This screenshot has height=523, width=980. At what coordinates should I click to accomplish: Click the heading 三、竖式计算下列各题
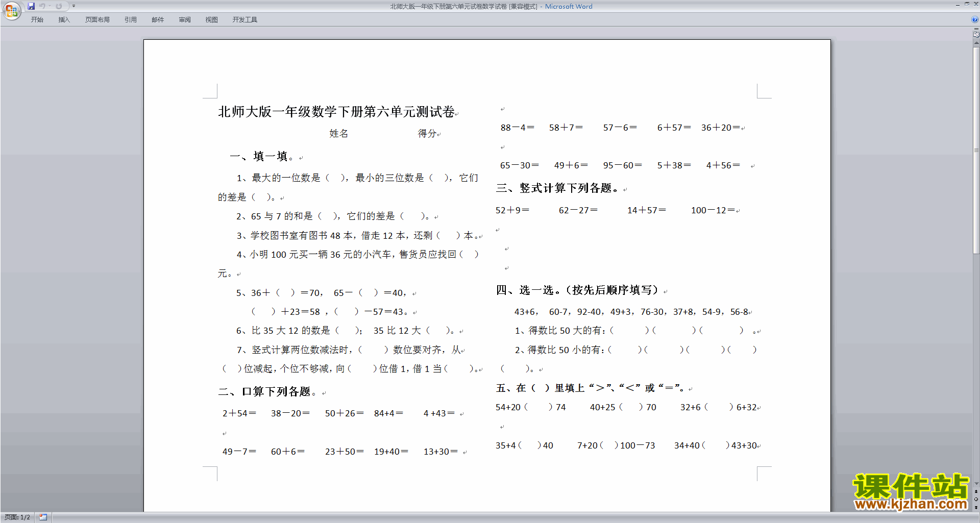(x=557, y=188)
